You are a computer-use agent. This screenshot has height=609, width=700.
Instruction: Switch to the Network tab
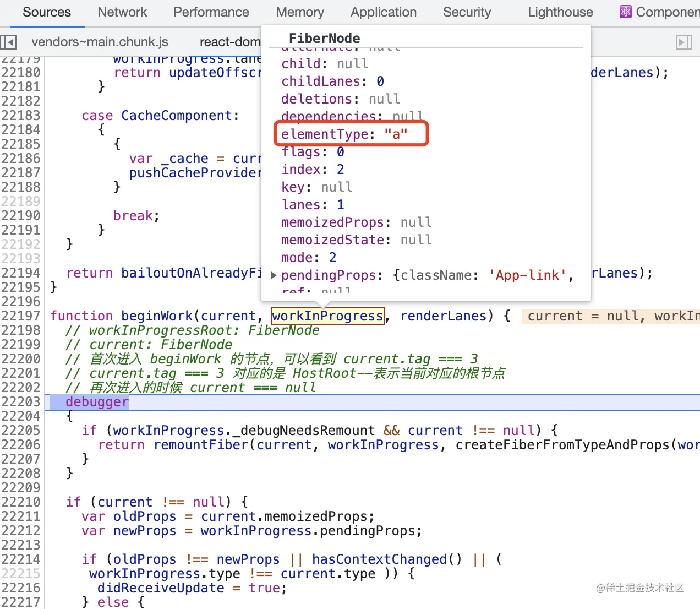click(x=122, y=12)
